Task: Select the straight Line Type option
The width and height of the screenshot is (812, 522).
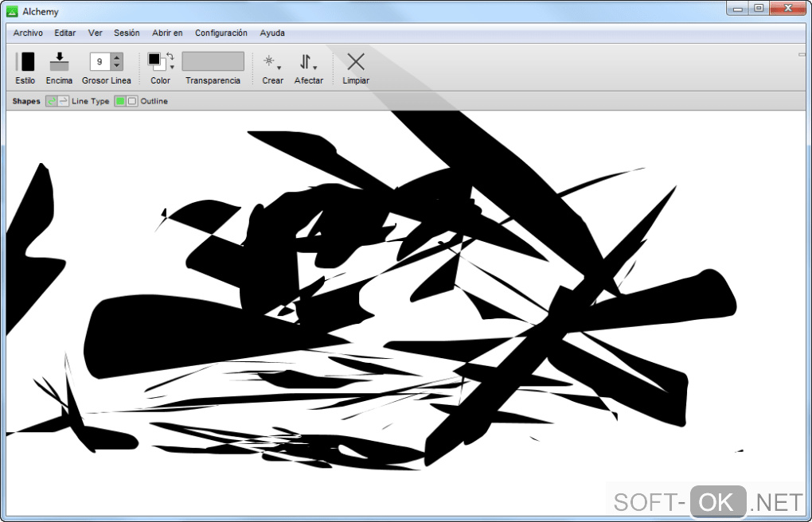Action: [63, 101]
